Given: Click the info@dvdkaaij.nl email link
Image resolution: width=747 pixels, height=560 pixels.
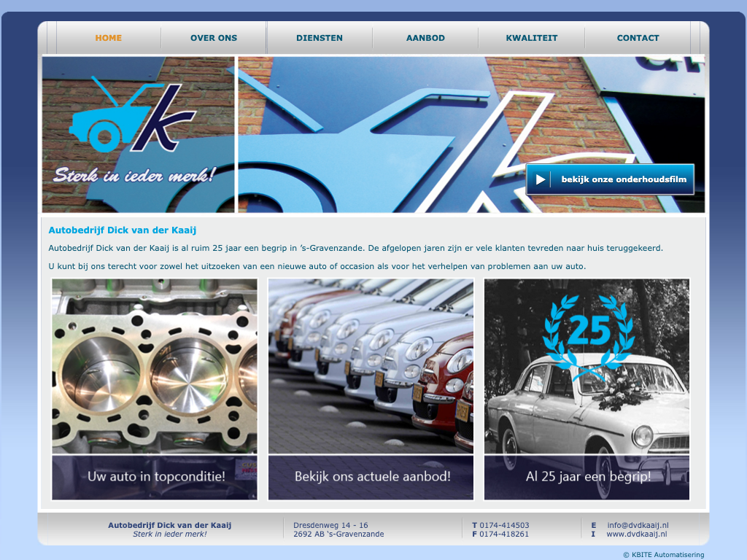Looking at the screenshot, I should coord(638,525).
